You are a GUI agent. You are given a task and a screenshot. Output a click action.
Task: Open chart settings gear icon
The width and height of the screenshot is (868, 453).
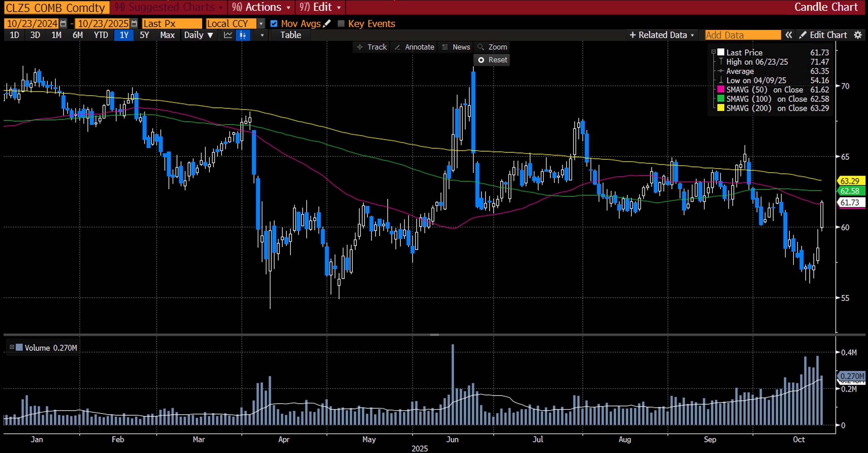click(858, 35)
